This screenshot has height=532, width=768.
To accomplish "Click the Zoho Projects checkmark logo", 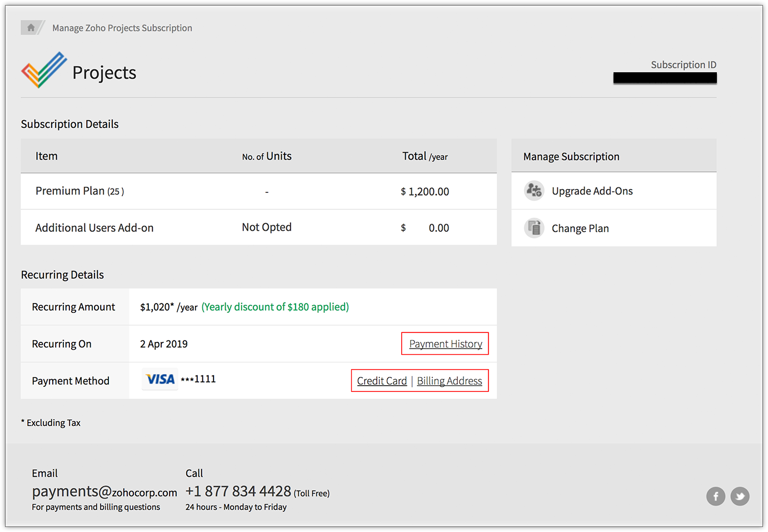I will click(x=44, y=70).
